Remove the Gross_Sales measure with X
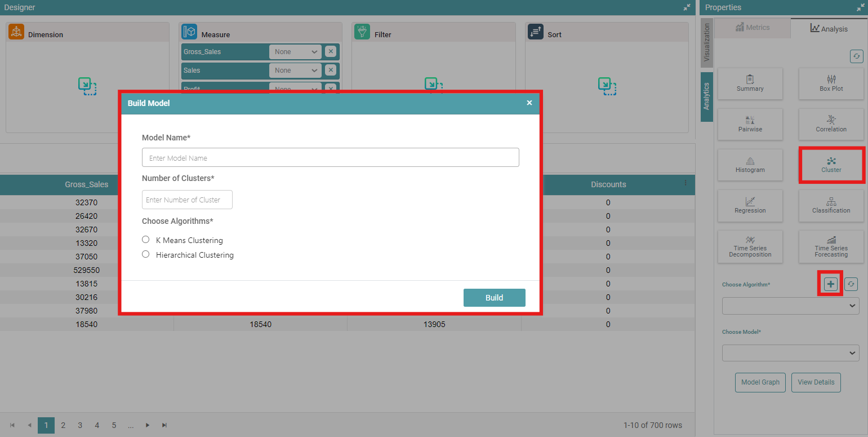 pyautogui.click(x=331, y=51)
